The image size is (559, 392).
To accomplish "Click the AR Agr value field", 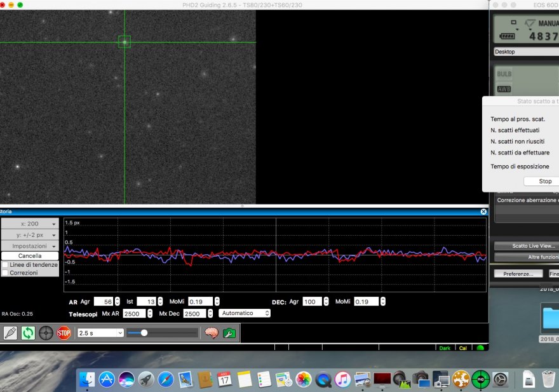I will pyautogui.click(x=103, y=302).
